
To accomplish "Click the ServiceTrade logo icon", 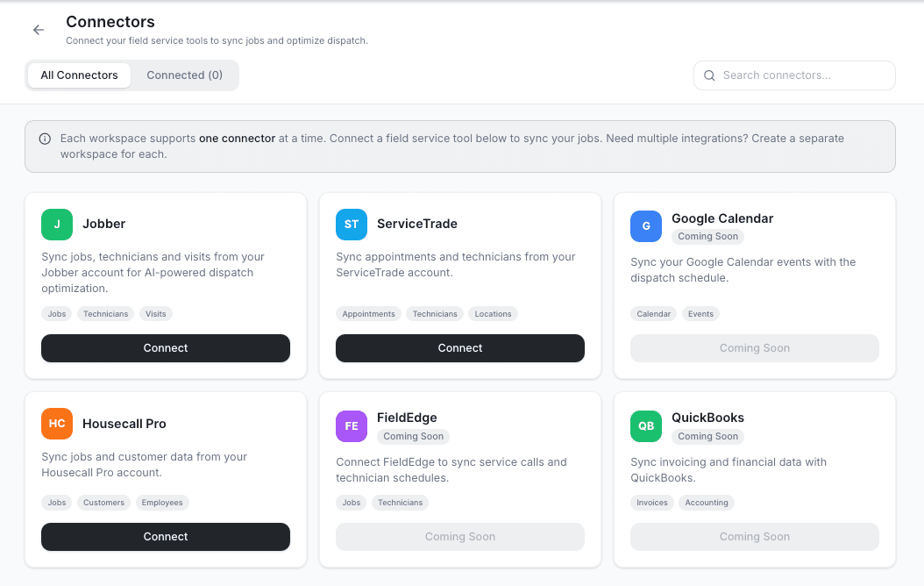I will (x=351, y=224).
